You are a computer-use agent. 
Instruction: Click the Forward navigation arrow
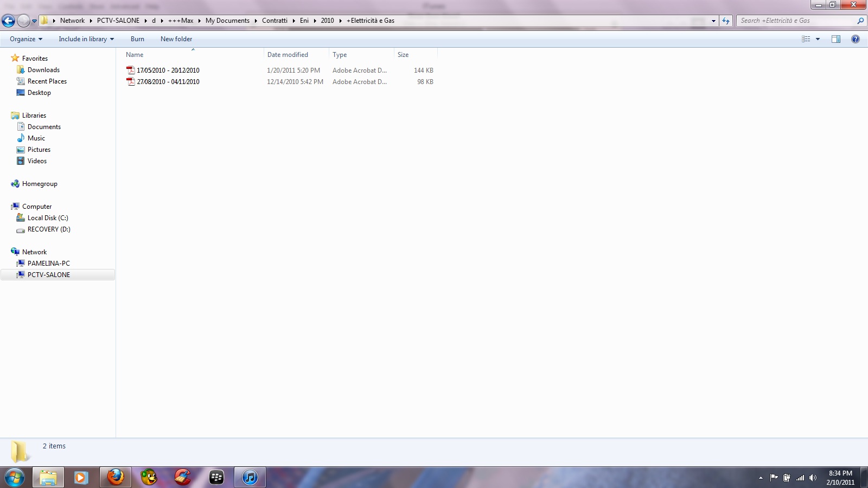tap(23, 21)
